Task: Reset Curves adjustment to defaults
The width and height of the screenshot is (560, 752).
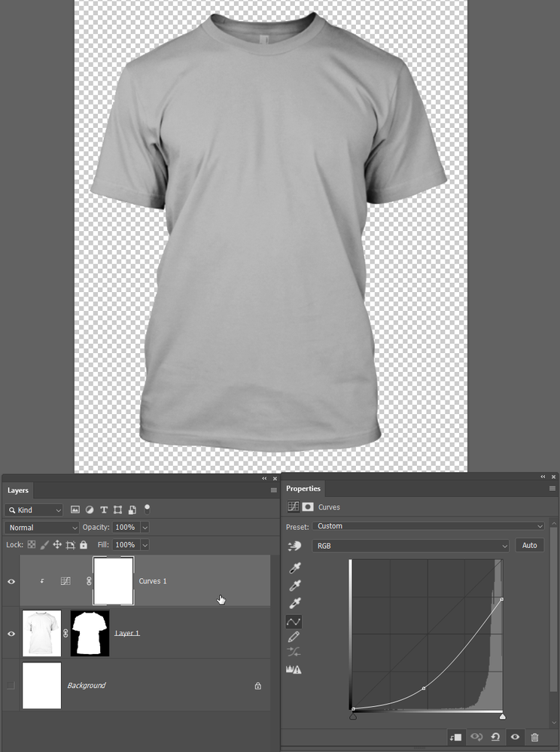Action: coord(495,737)
